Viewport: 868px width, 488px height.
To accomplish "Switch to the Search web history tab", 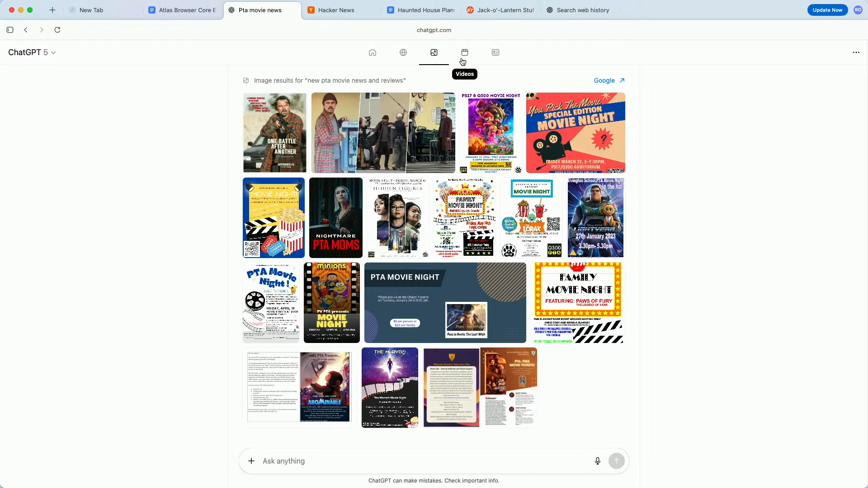I will coord(583,10).
